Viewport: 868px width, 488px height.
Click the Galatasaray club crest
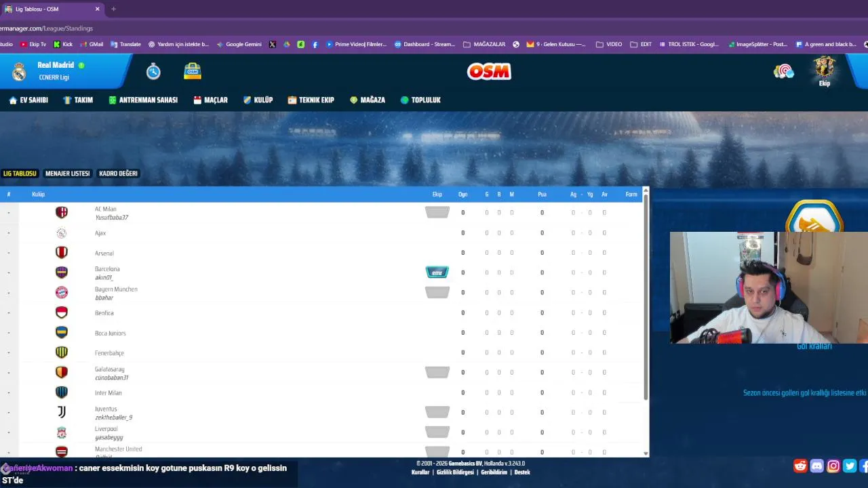pyautogui.click(x=62, y=372)
